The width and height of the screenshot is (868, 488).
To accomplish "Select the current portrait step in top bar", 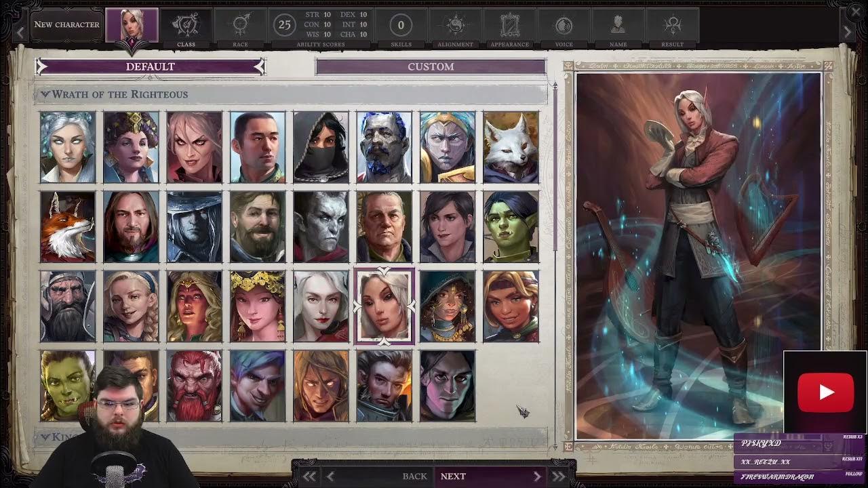I will pyautogui.click(x=132, y=26).
